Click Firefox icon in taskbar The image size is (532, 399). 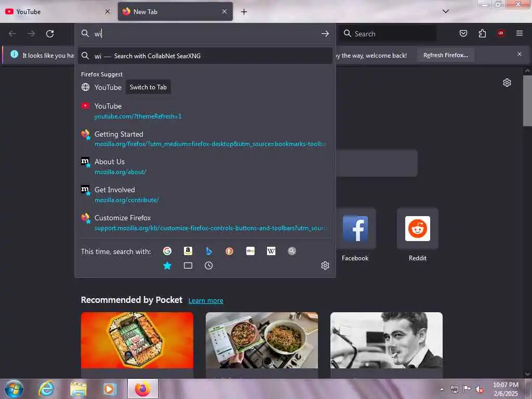(143, 389)
